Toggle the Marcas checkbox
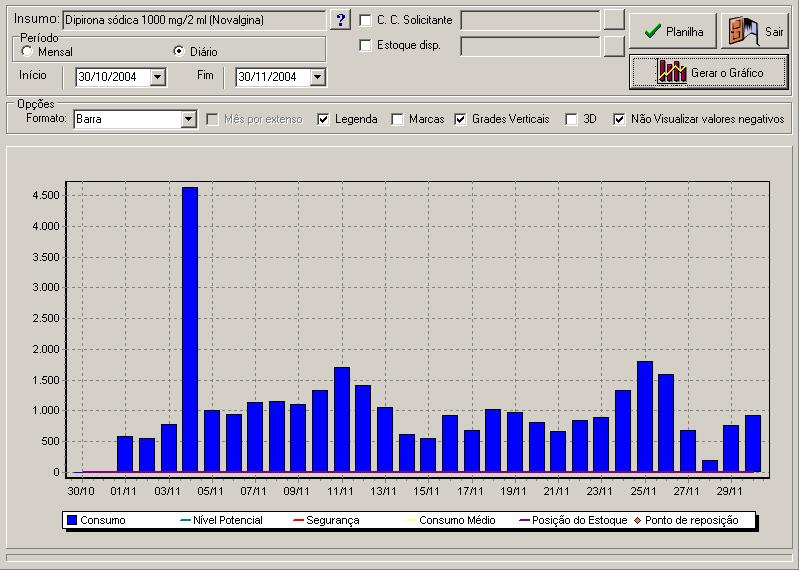Screen dimensions: 799x570 coord(397,119)
